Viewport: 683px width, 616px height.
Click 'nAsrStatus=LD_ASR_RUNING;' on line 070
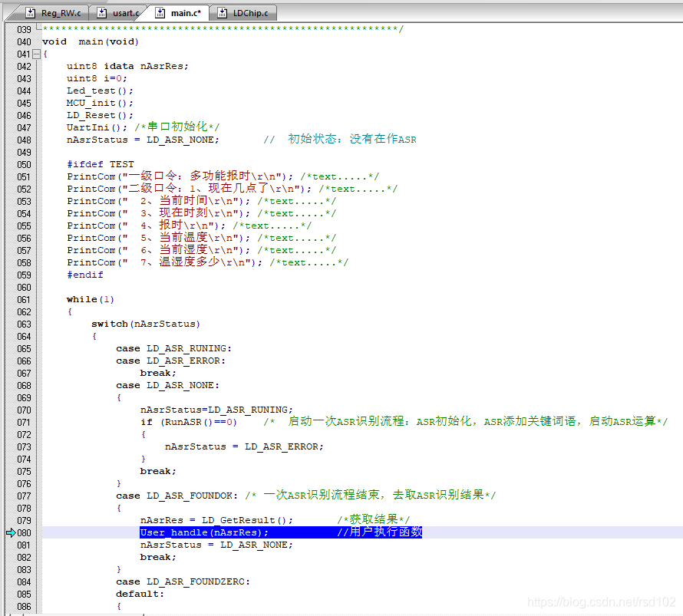(x=216, y=410)
